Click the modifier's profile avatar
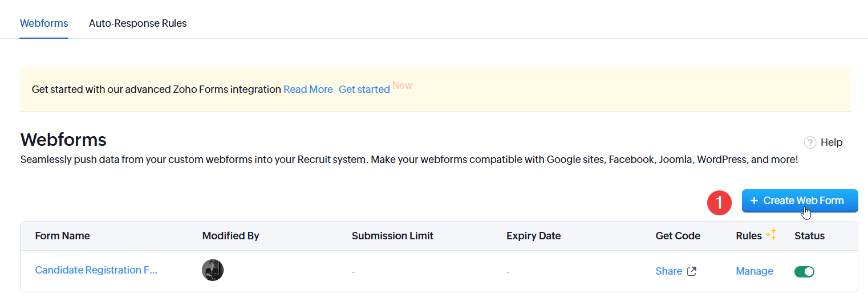The height and width of the screenshot is (302, 868). 213,270
